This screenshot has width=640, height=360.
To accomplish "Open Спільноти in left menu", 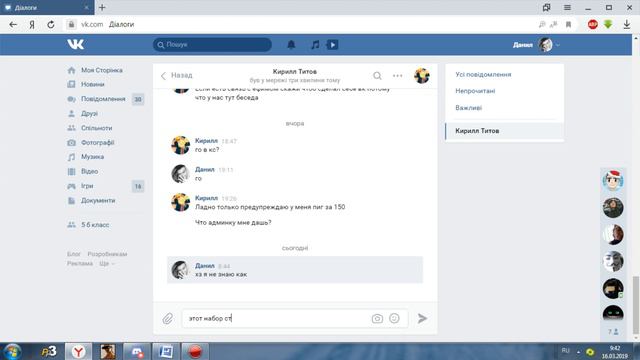I will [95, 128].
